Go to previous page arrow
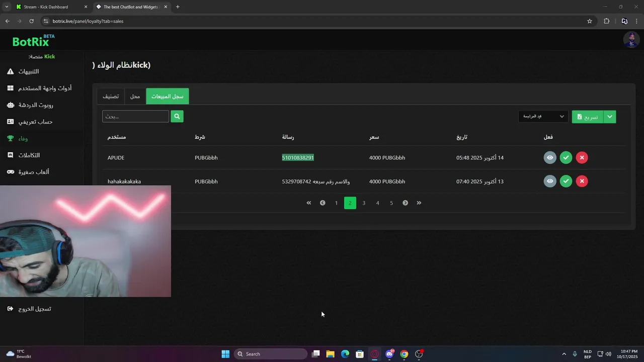 pyautogui.click(x=323, y=203)
